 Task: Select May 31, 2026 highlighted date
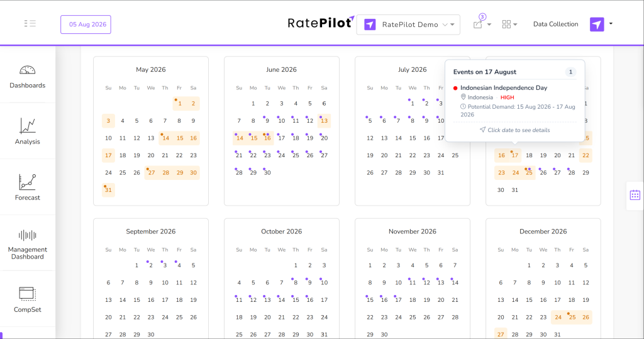pos(108,190)
